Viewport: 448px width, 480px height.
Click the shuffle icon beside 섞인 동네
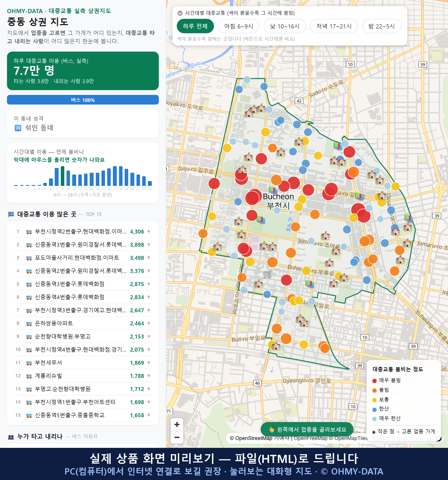[18, 128]
